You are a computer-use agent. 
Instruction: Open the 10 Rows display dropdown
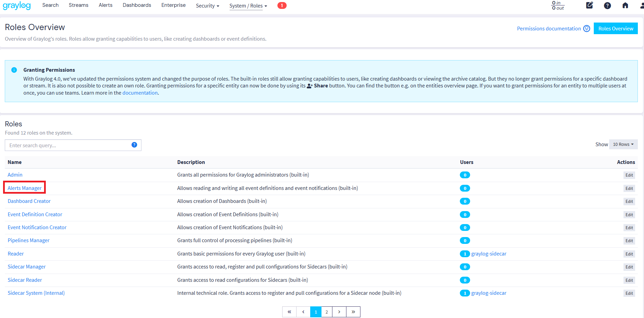pos(623,144)
